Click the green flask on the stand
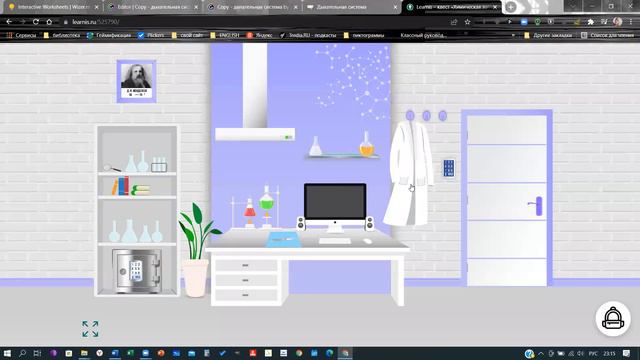 (x=267, y=200)
